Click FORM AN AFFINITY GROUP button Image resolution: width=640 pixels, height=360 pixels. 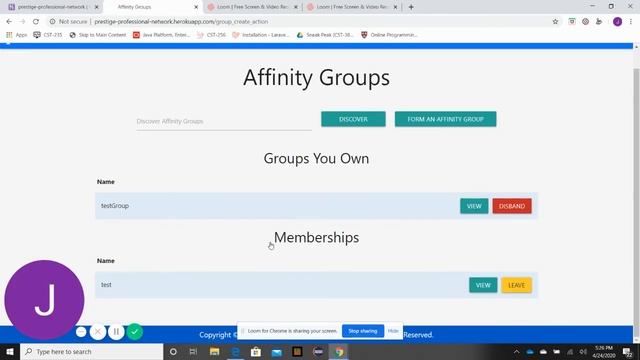(445, 119)
